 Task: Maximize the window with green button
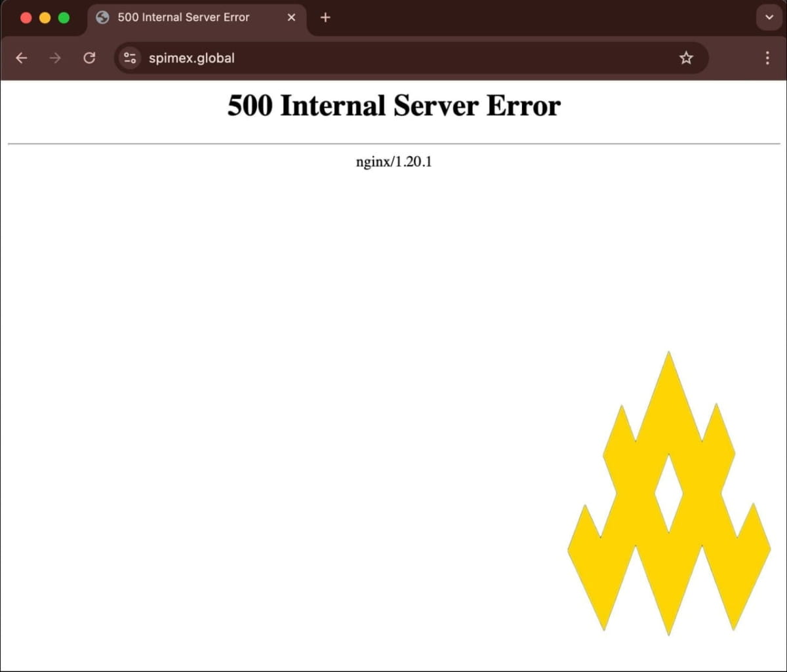coord(64,18)
